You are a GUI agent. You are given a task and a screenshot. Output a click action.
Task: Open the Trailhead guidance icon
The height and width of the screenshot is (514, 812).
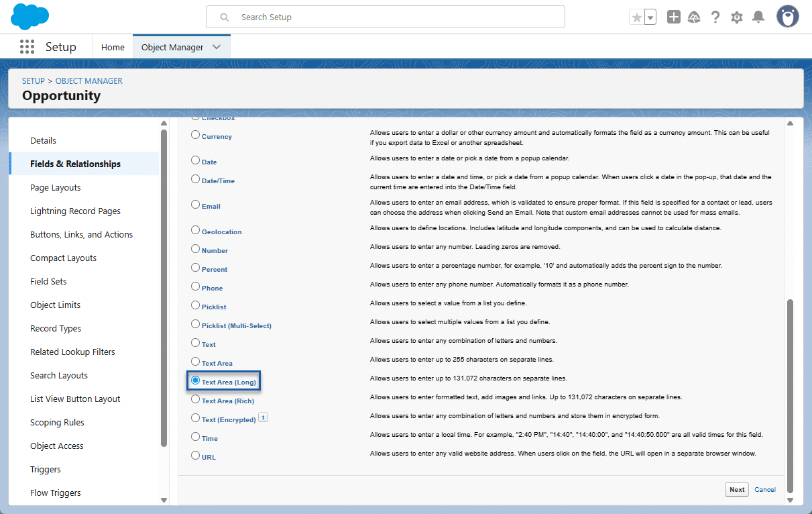coord(694,17)
